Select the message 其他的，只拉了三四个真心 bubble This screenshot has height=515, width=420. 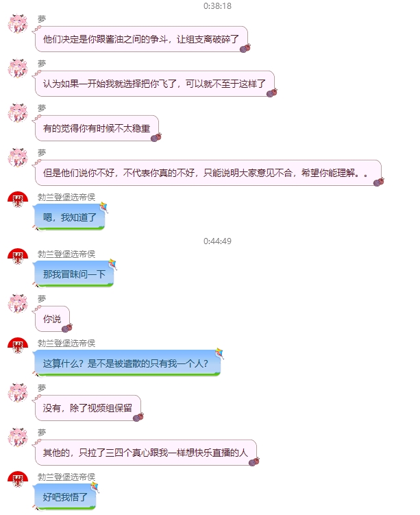pyautogui.click(x=146, y=453)
